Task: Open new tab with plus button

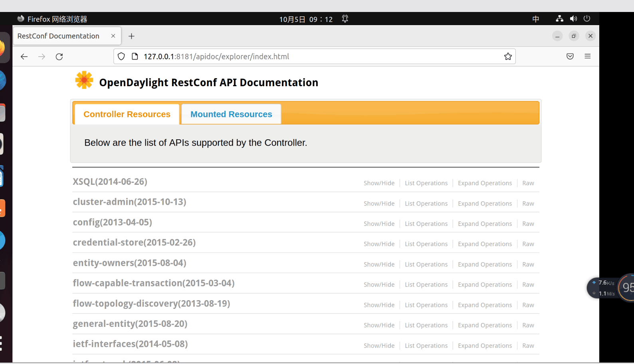Action: (131, 36)
